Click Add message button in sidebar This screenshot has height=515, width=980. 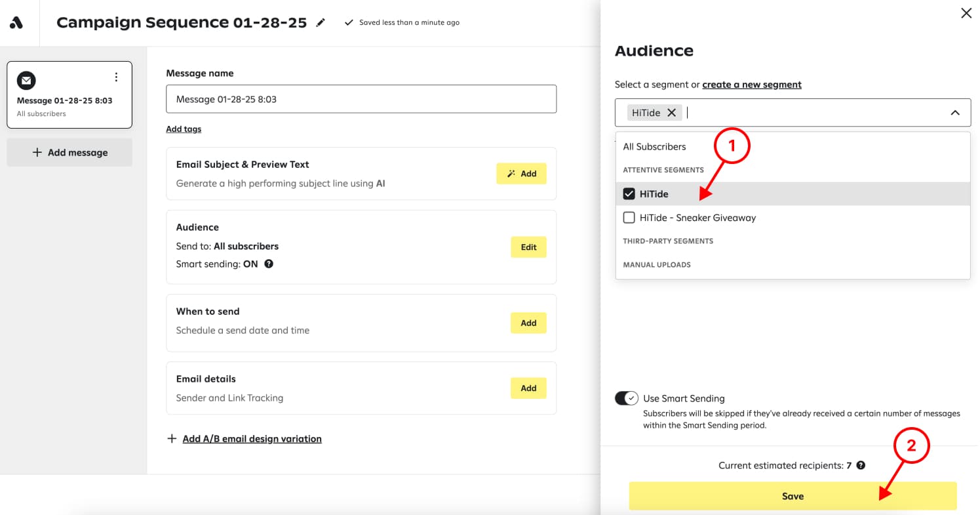(69, 152)
